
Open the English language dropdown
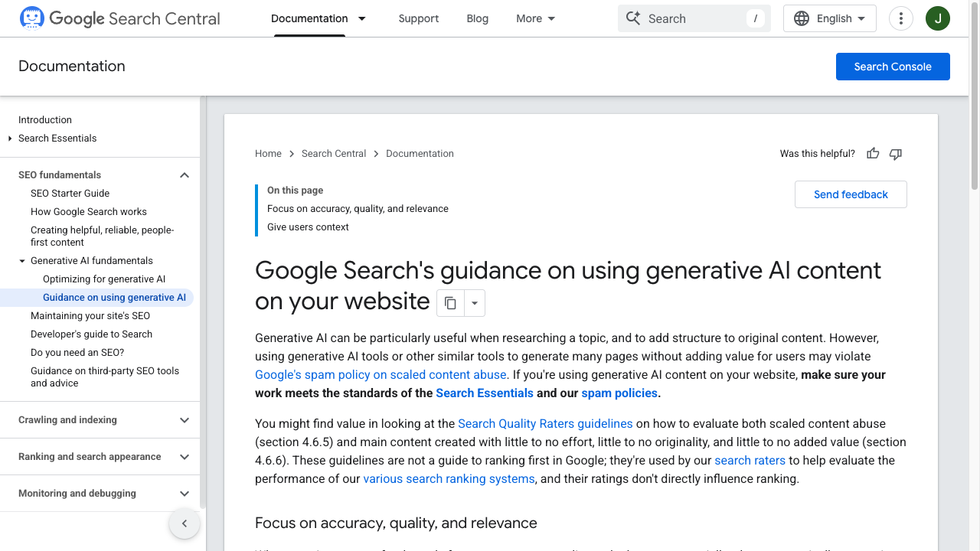click(830, 18)
